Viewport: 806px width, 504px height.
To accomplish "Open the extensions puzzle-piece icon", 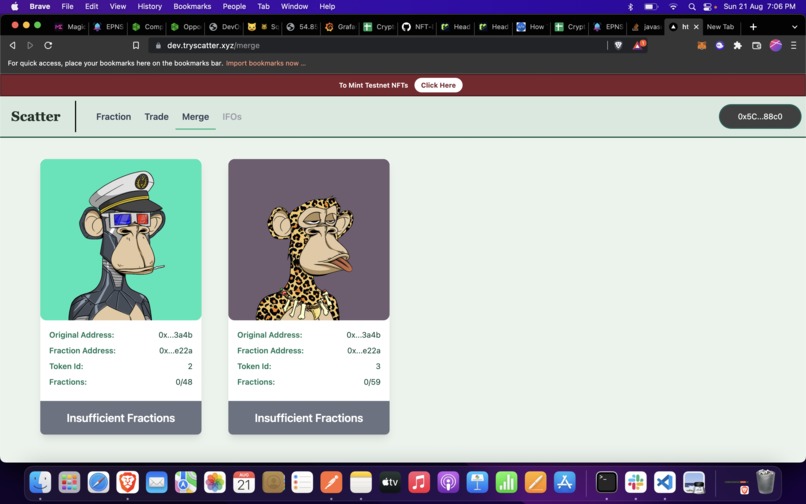I will pos(738,45).
